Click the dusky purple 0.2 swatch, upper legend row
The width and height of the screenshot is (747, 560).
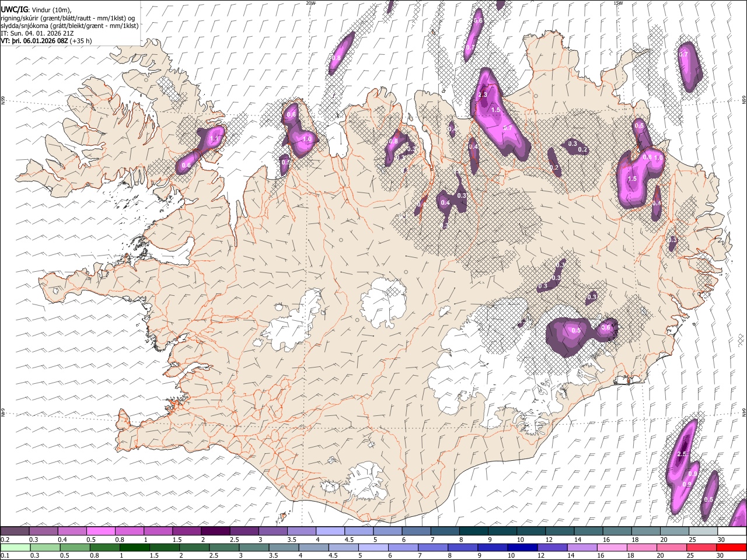click(x=15, y=531)
